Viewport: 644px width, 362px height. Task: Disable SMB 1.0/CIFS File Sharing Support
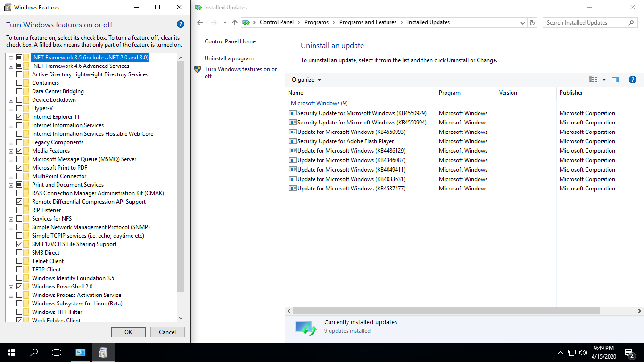[19, 244]
